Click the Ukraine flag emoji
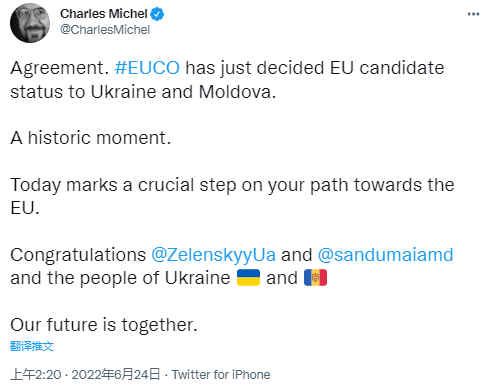495x390 pixels. point(248,278)
